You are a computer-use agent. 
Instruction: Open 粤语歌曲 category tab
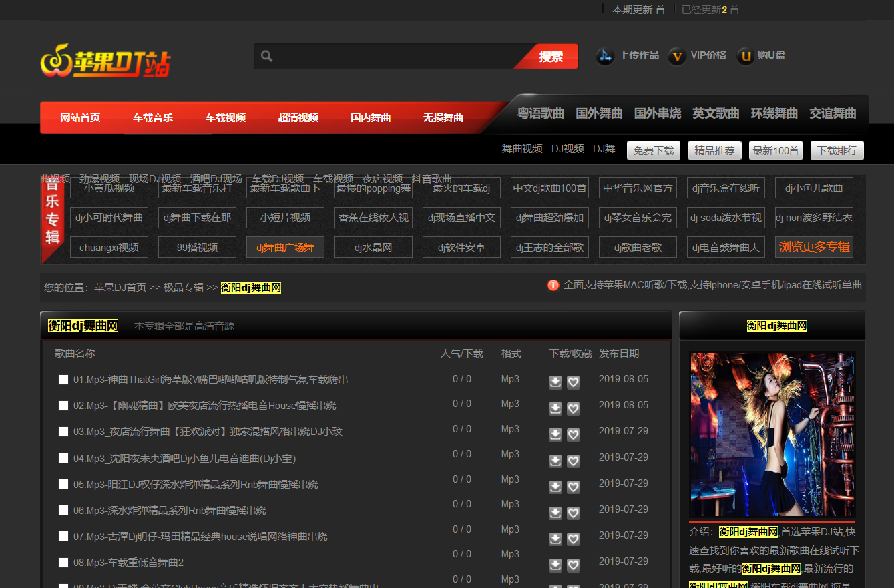coord(541,113)
